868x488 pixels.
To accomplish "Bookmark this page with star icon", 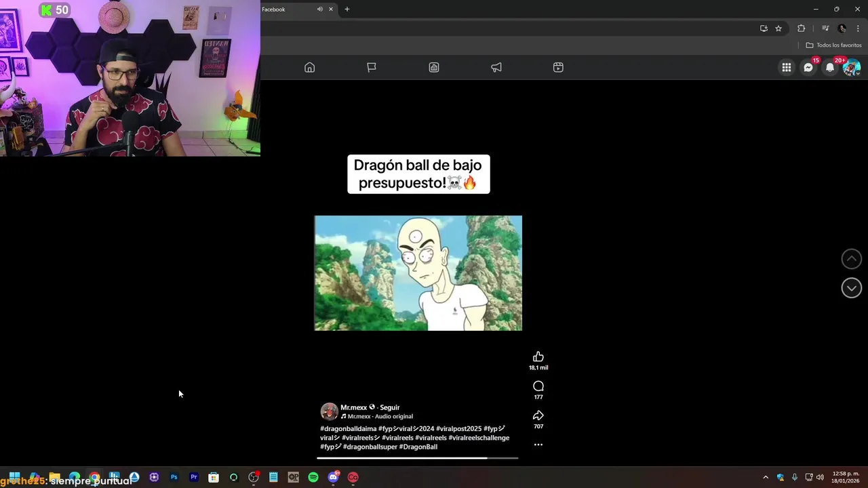I will tap(778, 28).
